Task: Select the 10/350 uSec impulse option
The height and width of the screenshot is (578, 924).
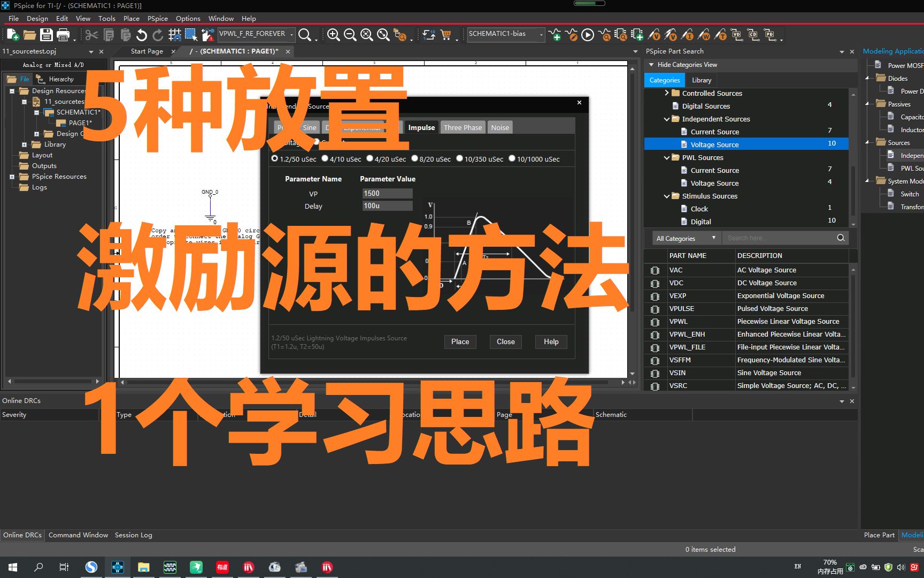Action: point(459,159)
